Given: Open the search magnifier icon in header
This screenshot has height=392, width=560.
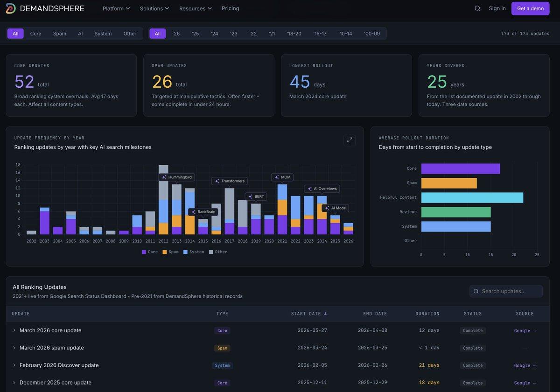Looking at the screenshot, I should click(x=477, y=8).
